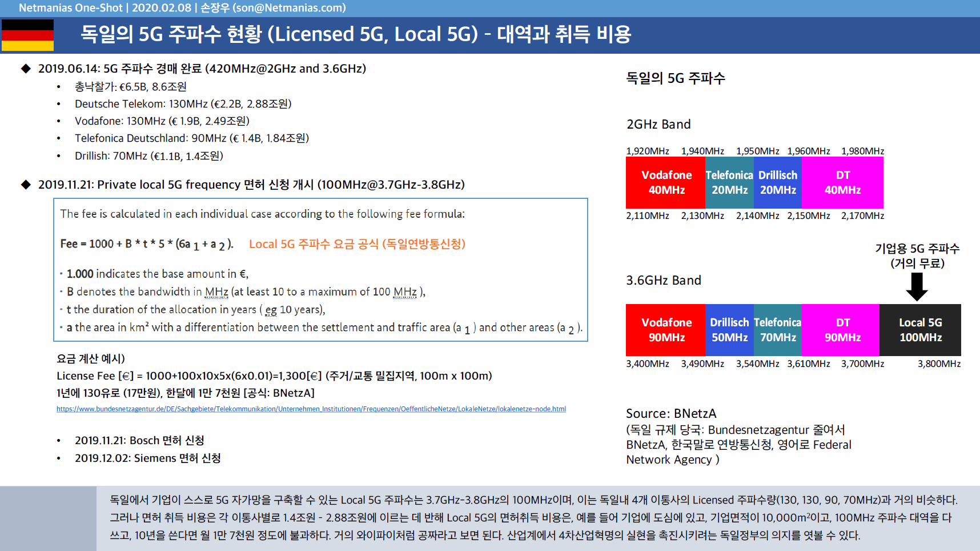Select the Local 5G 100MHz black block
Image resolution: width=980 pixels, height=551 pixels.
[920, 330]
